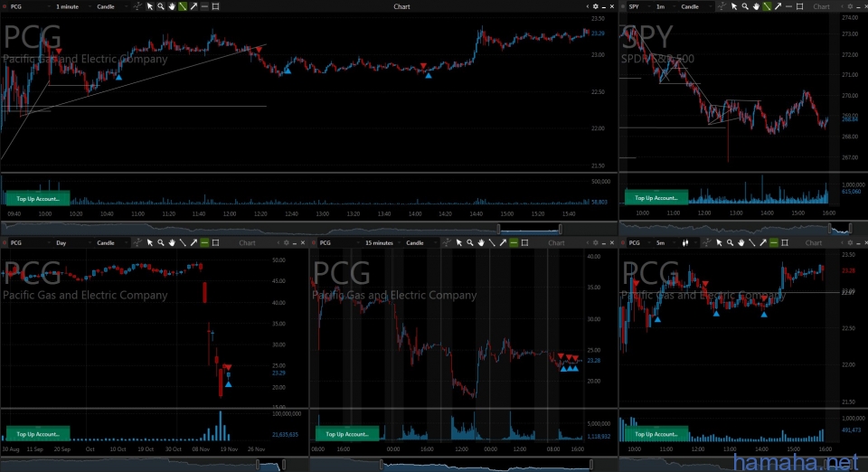
Task: Select trend line tool in PCG Day chart
Action: click(183, 243)
